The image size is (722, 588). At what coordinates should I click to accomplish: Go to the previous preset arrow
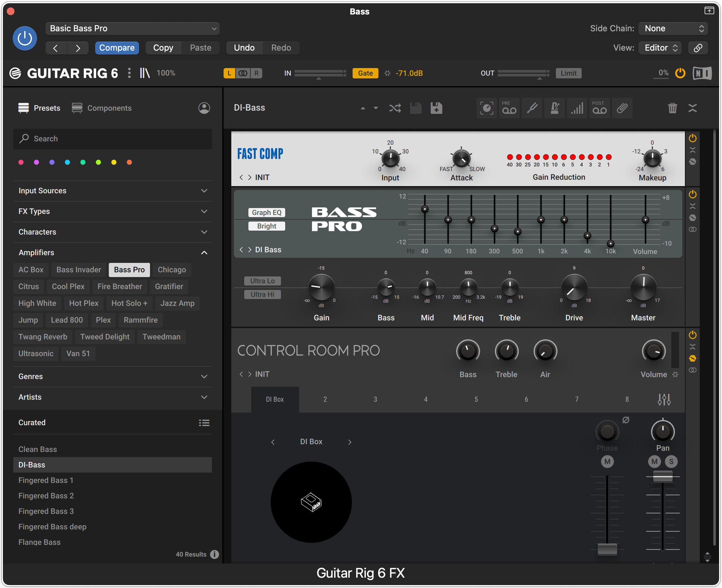pos(56,48)
